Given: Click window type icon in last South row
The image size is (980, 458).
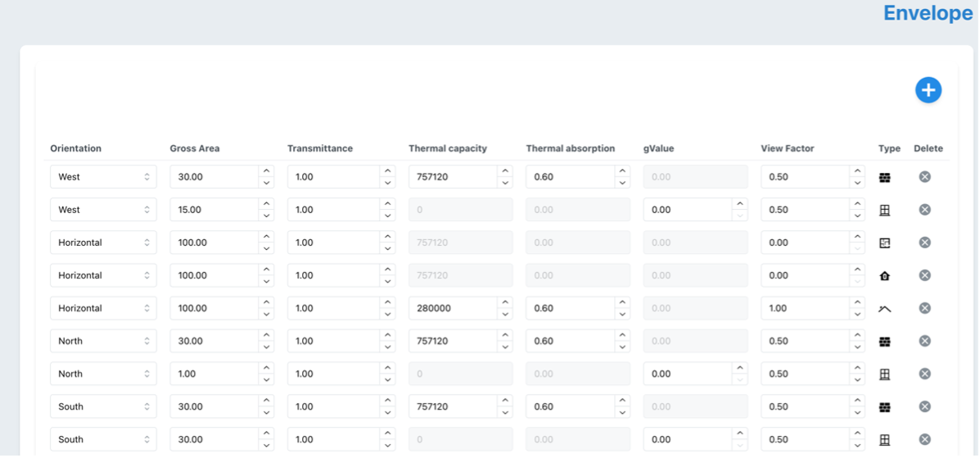Looking at the screenshot, I should pyautogui.click(x=884, y=440).
